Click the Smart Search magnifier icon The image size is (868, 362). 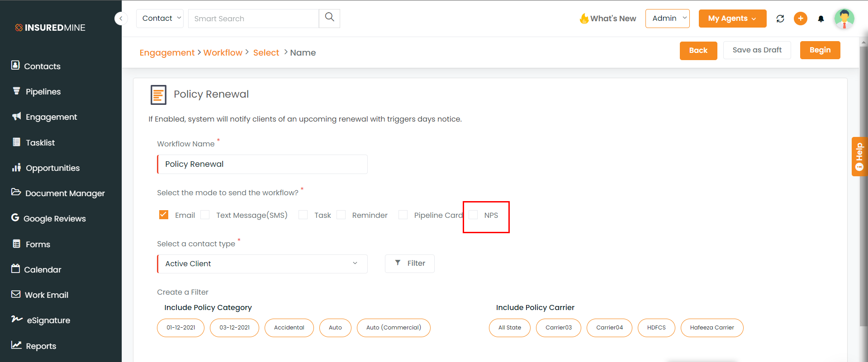coord(329,18)
